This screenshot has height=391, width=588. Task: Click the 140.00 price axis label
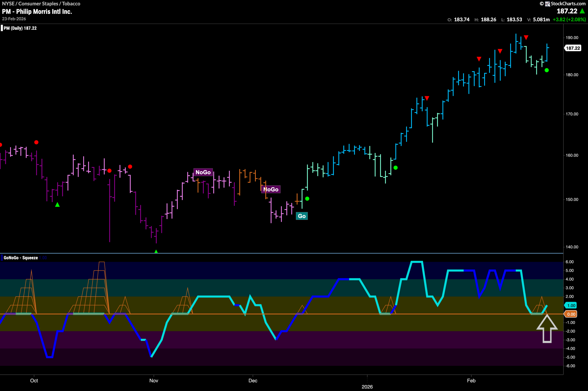572,247
